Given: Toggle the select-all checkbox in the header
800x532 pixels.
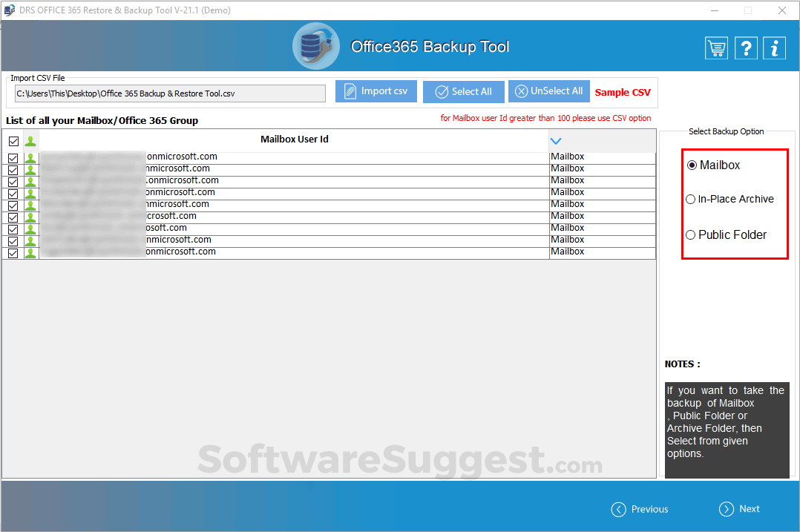Looking at the screenshot, I should point(13,139).
